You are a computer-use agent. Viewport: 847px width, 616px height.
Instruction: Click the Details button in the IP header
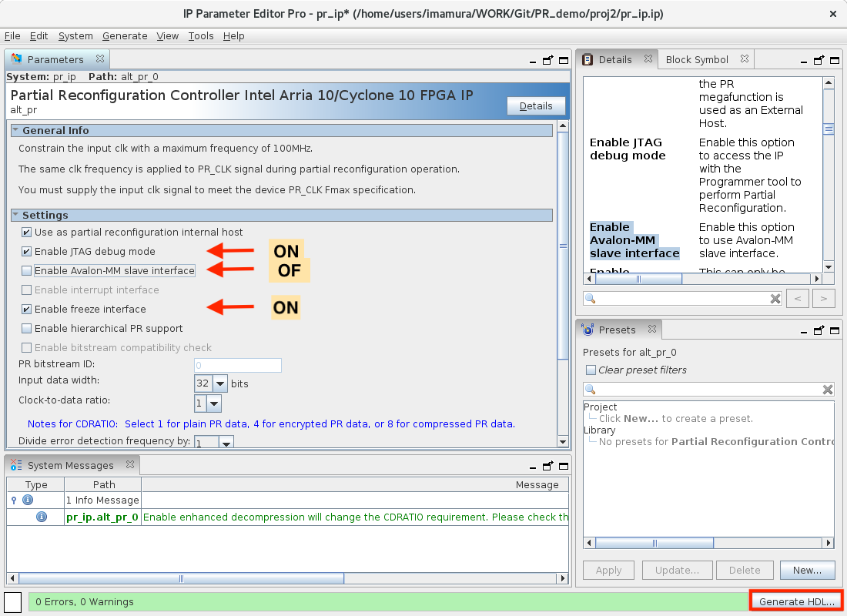point(536,106)
